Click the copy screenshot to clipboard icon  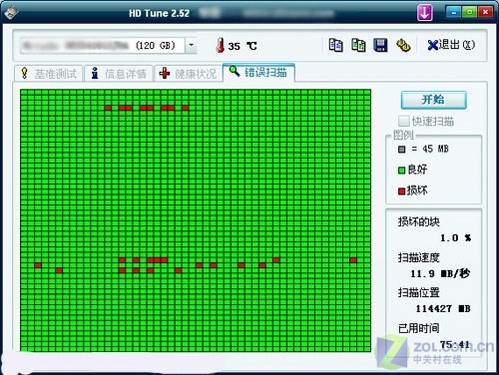coord(358,45)
